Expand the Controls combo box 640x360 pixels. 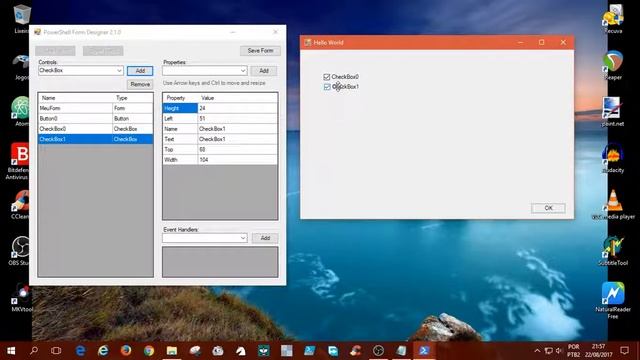click(119, 71)
